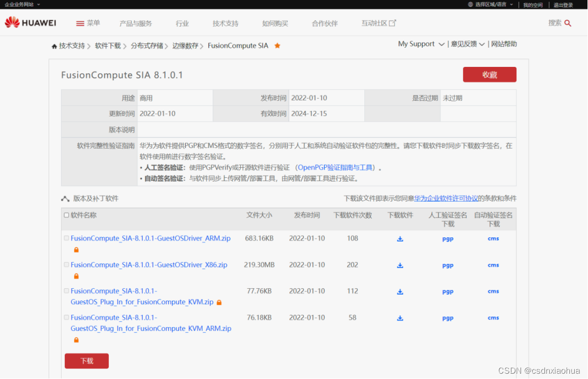Image resolution: width=588 pixels, height=379 pixels.
Task: Go to 分布式存储 breadcrumb
Action: pos(147,46)
